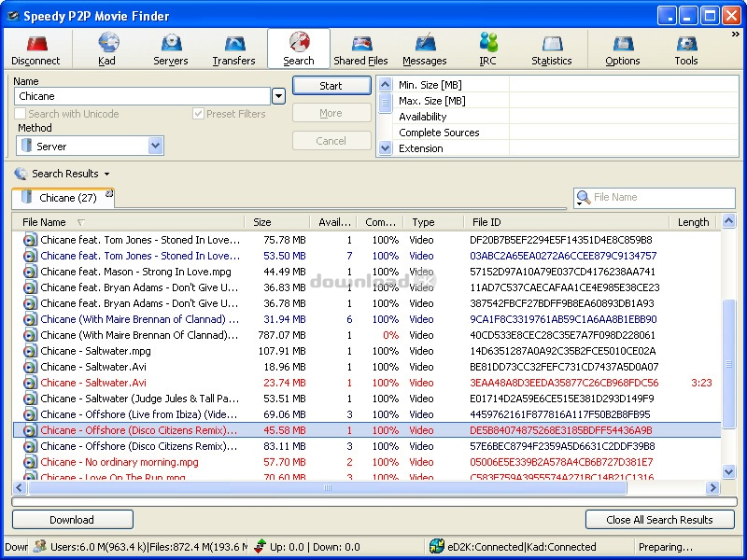Screen dimensions: 747x560
Task: Click the results list scroll left arrow
Action: pyautogui.click(x=20, y=487)
